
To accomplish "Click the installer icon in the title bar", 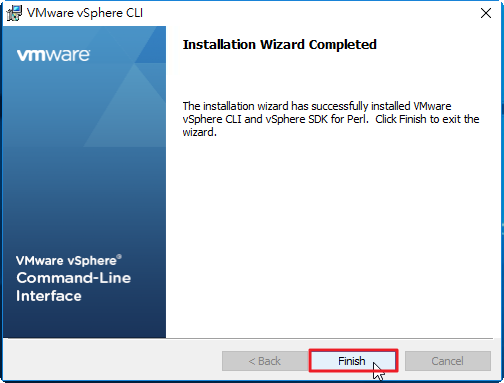I will click(x=14, y=13).
